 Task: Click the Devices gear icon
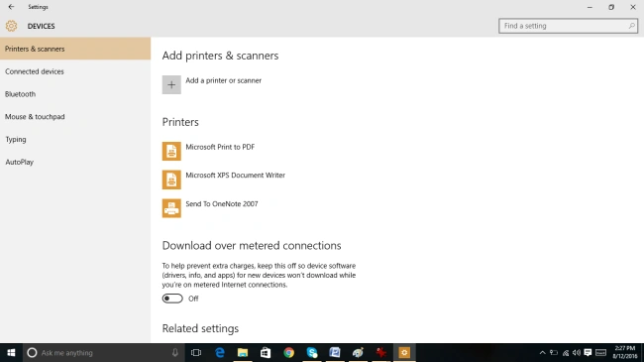pyautogui.click(x=11, y=26)
